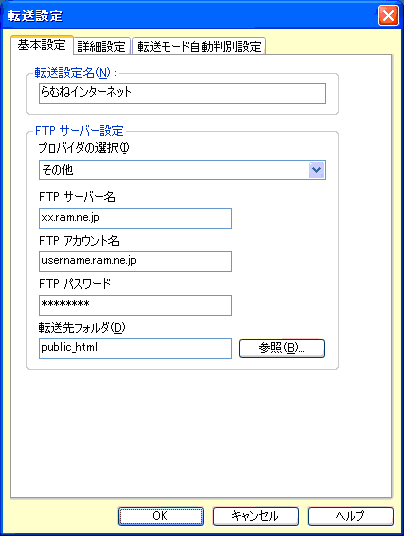Click the プロバイダの選択 label
The image size is (404, 536).
(x=84, y=148)
